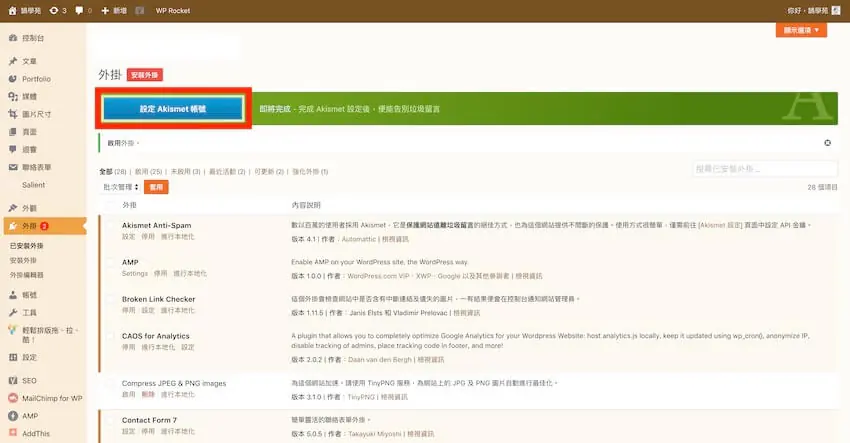The height and width of the screenshot is (443, 850).
Task: Check the Compress JPEG & PNG images checkbox
Action: click(x=110, y=383)
